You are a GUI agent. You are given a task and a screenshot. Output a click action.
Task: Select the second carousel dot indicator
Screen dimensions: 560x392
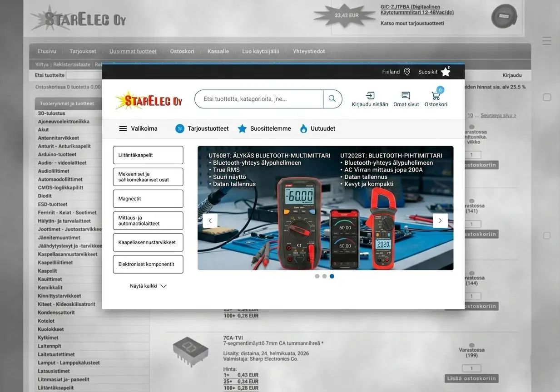click(324, 276)
